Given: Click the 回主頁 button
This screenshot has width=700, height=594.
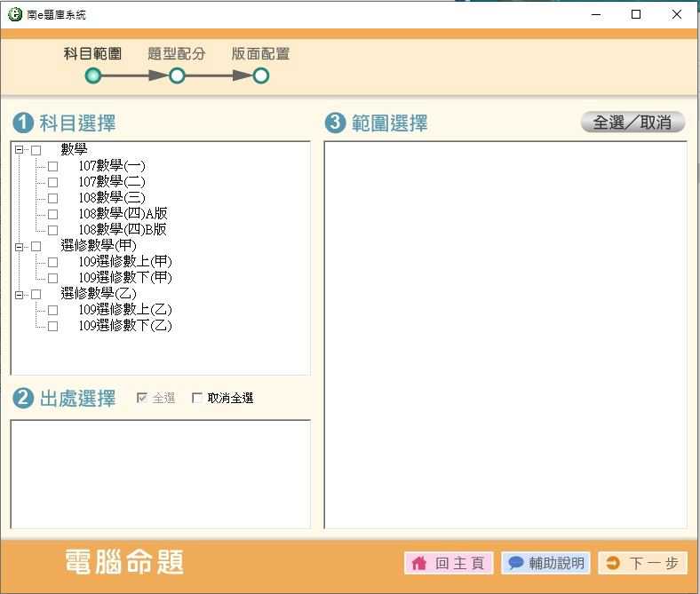Looking at the screenshot, I should pos(449,563).
